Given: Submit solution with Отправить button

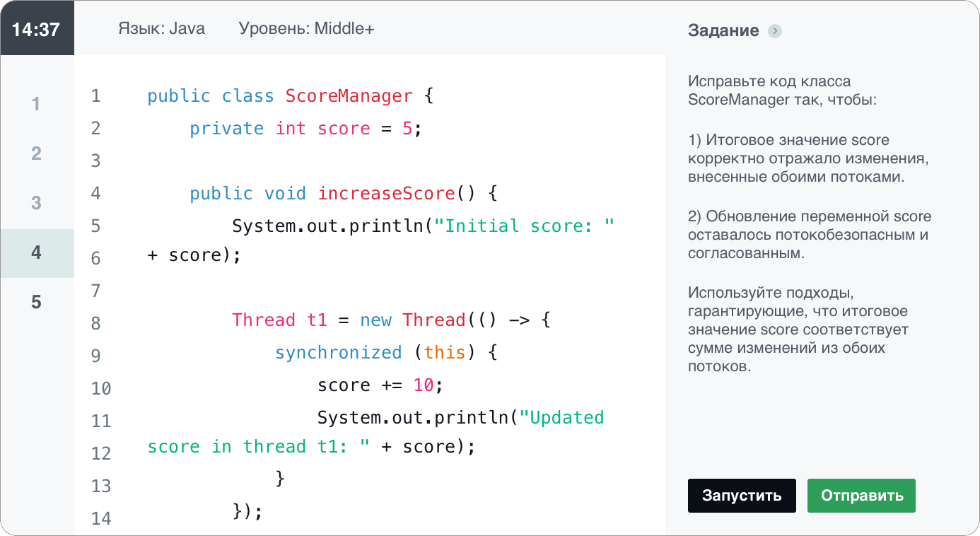Looking at the screenshot, I should (x=861, y=496).
